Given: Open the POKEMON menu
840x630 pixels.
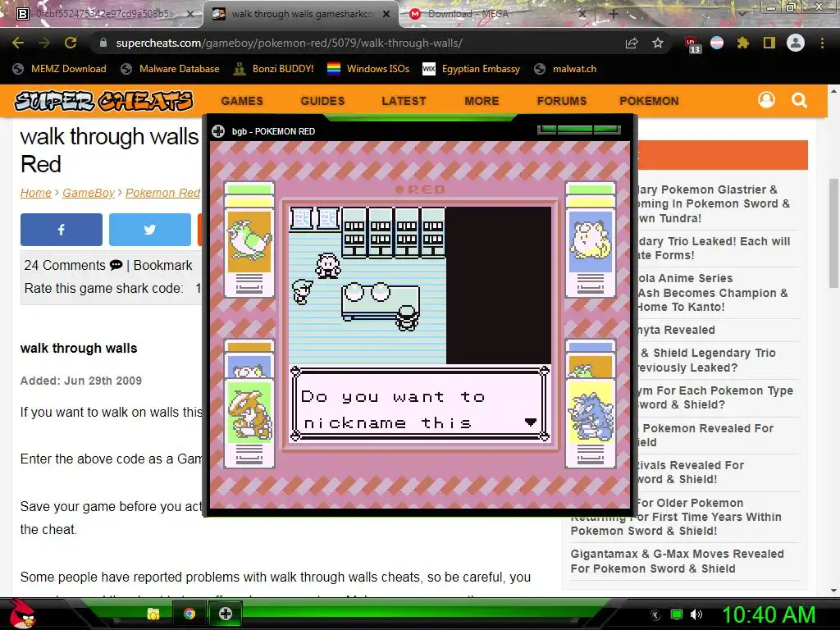Looking at the screenshot, I should 650,101.
